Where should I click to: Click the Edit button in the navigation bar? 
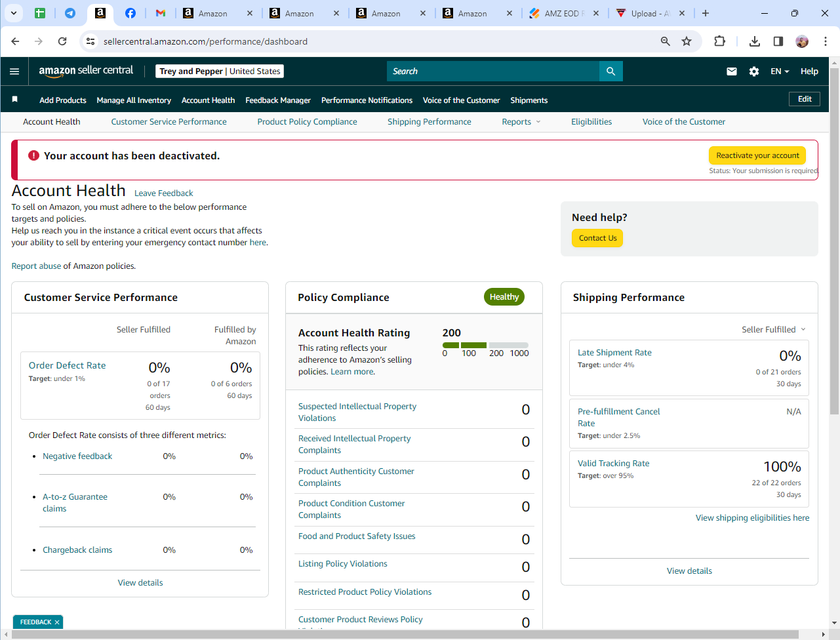click(x=805, y=99)
